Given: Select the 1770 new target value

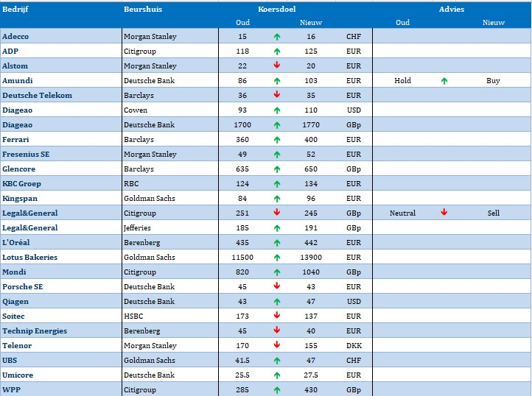Looking at the screenshot, I should point(311,125).
